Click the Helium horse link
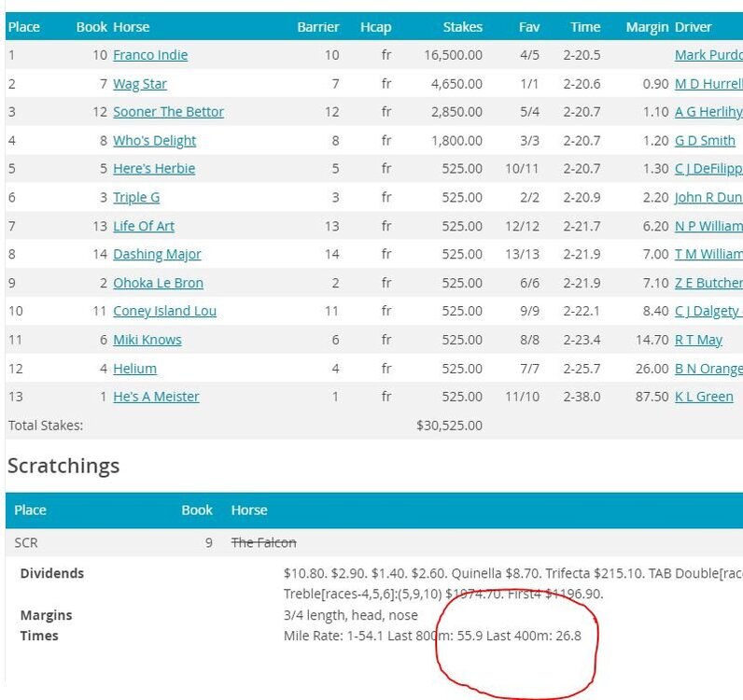Viewport: 743px width, 700px height. pyautogui.click(x=134, y=369)
